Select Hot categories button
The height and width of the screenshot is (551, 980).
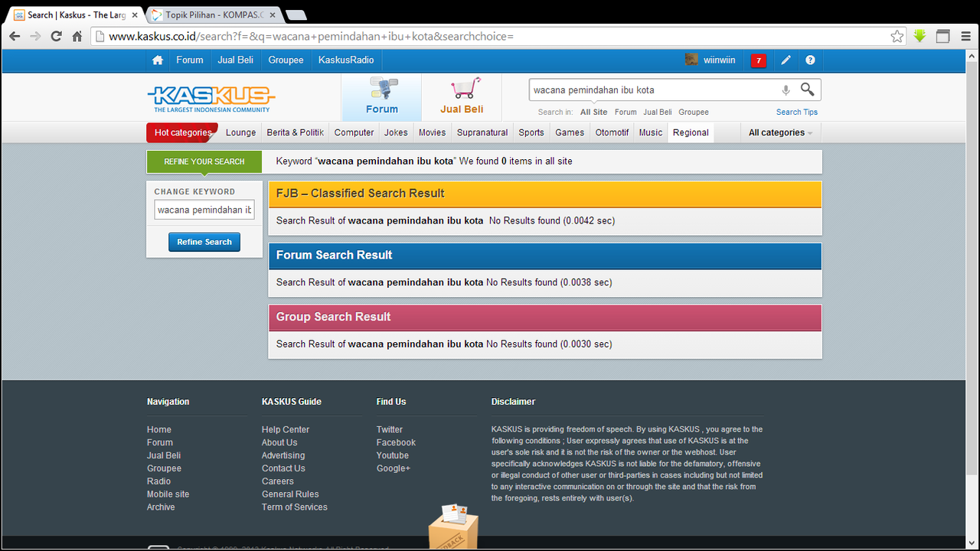coord(182,132)
